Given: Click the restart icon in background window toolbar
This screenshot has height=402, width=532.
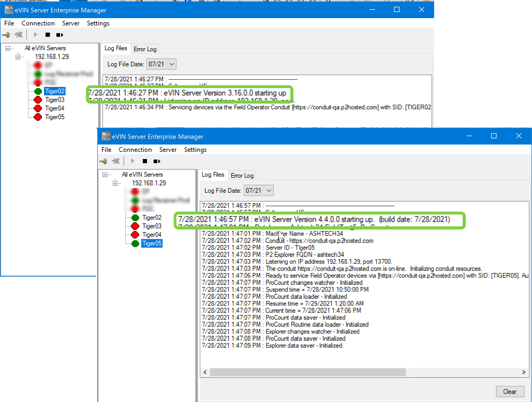Looking at the screenshot, I should (60, 35).
